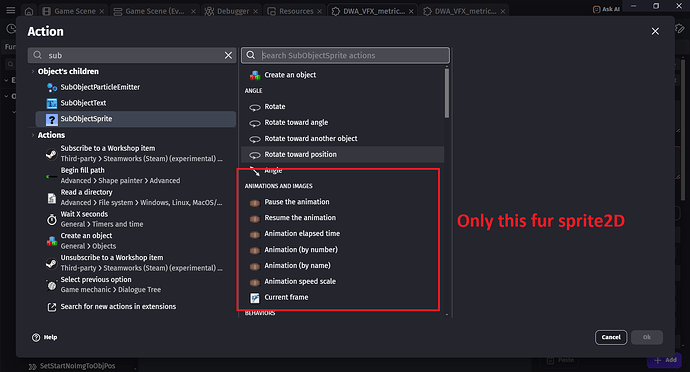Click the Read a directory file icon
Image resolution: width=690 pixels, height=372 pixels.
point(51,198)
